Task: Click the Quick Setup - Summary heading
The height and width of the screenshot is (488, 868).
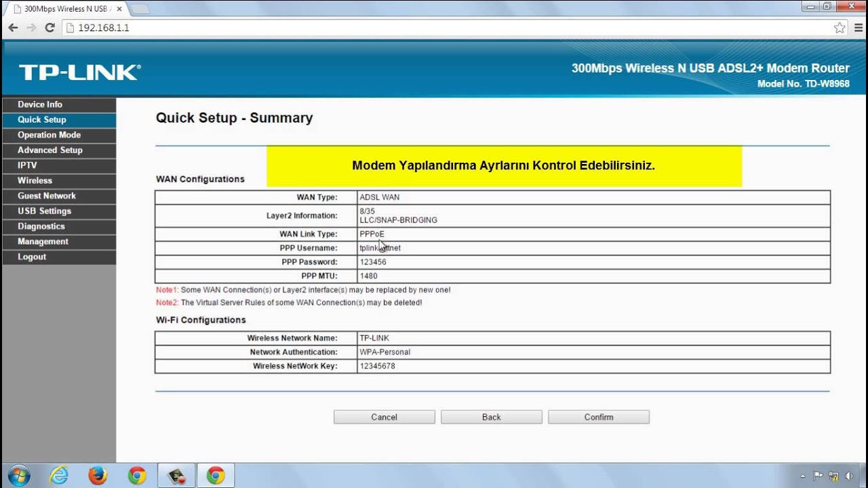Action: [x=234, y=118]
